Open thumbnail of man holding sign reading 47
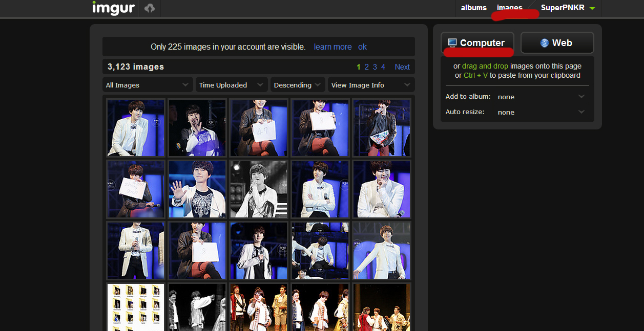Screen dimensions: 644x331 pos(259,128)
